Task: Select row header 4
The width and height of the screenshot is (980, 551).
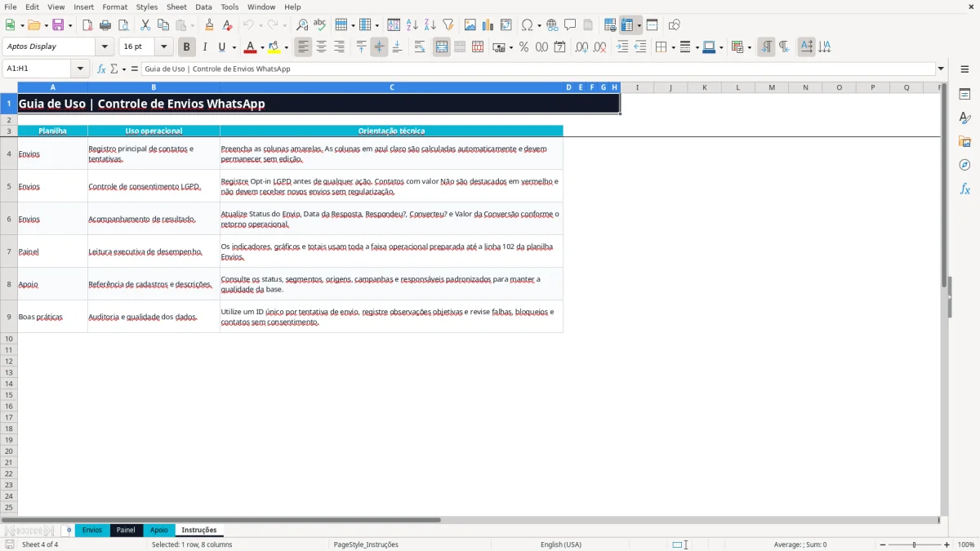Action: [x=9, y=153]
